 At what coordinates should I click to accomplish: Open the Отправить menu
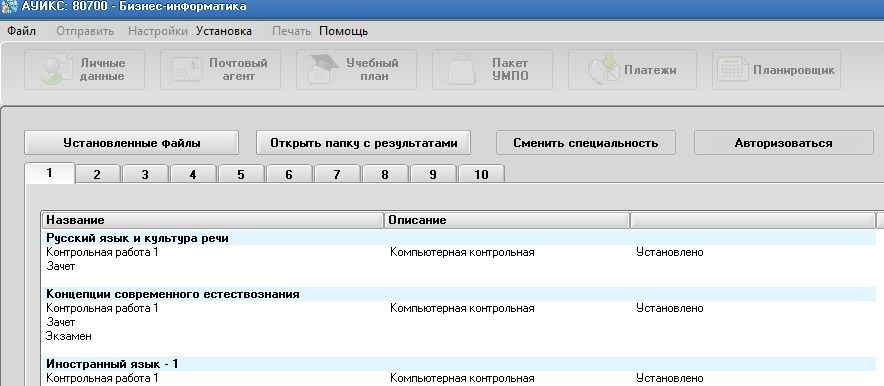click(85, 31)
